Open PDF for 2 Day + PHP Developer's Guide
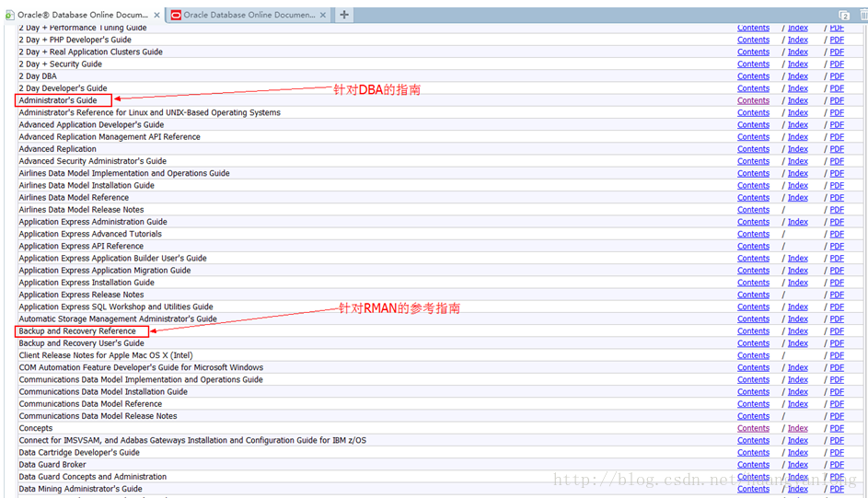Viewport: 868px width, 498px height. pos(837,40)
